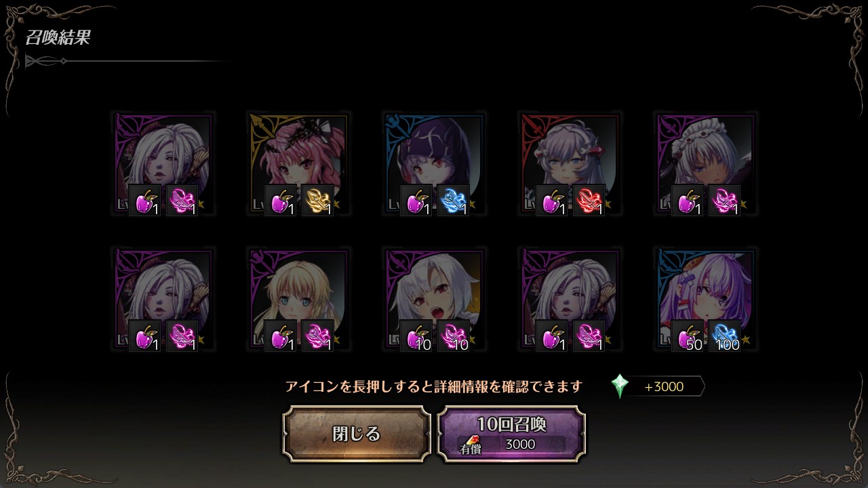Screen dimensions: 868x488
Task: Tap the purple apple icon labeled 50
Action: point(688,336)
